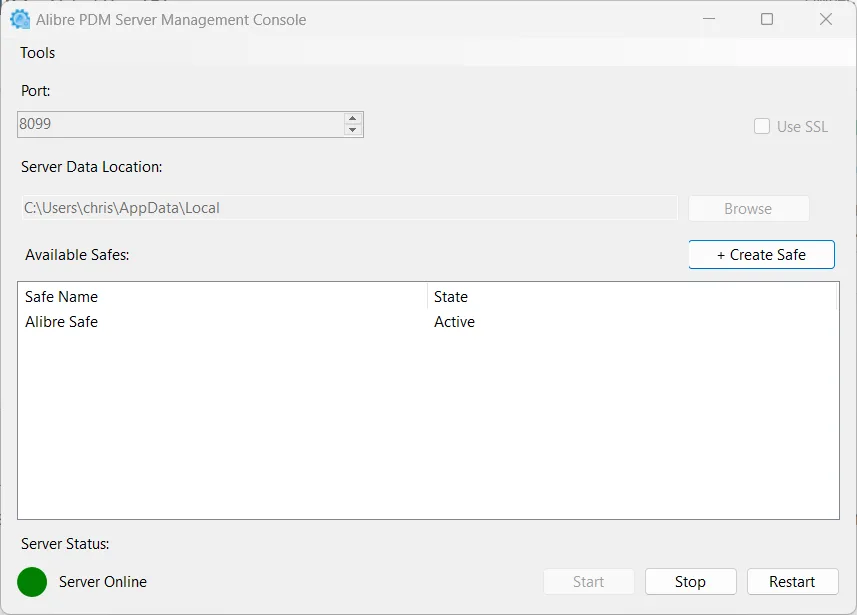
Task: Stop the server
Action: 690,582
